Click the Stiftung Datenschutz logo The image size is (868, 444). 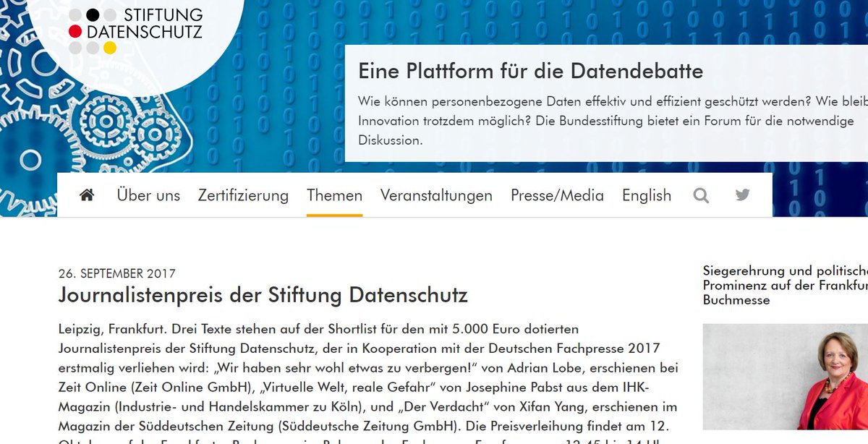(135, 30)
